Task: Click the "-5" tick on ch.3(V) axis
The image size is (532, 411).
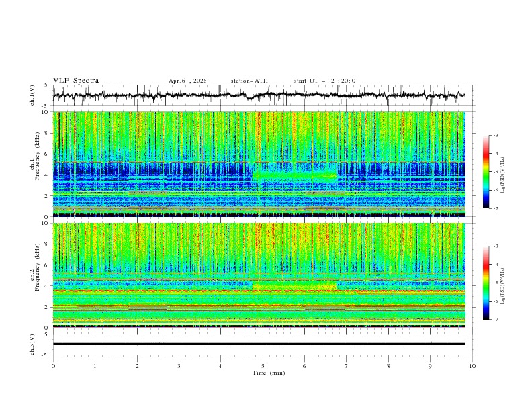Action: click(x=46, y=355)
